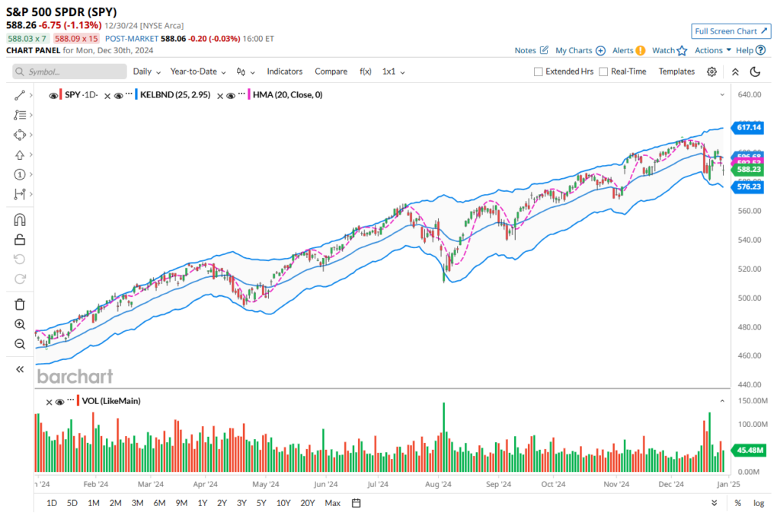Expand the Year-to-Date period dropdown

click(198, 72)
